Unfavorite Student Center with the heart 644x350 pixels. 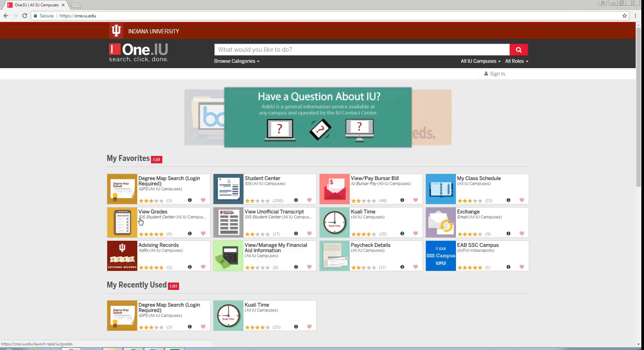coord(309,200)
